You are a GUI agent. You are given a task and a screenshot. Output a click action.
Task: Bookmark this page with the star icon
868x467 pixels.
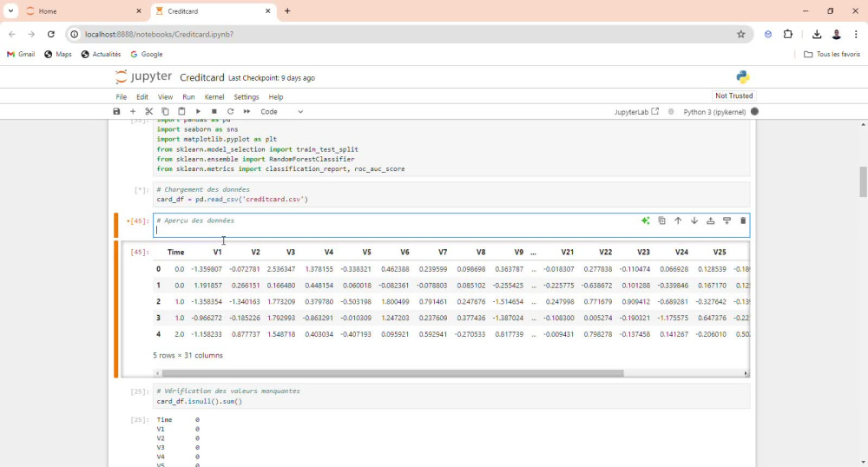[740, 35]
